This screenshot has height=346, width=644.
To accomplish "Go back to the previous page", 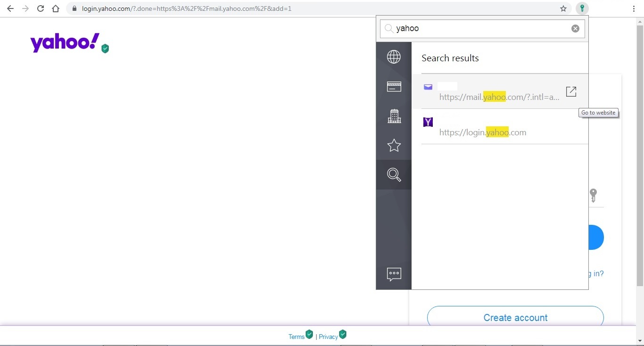I will [10, 8].
